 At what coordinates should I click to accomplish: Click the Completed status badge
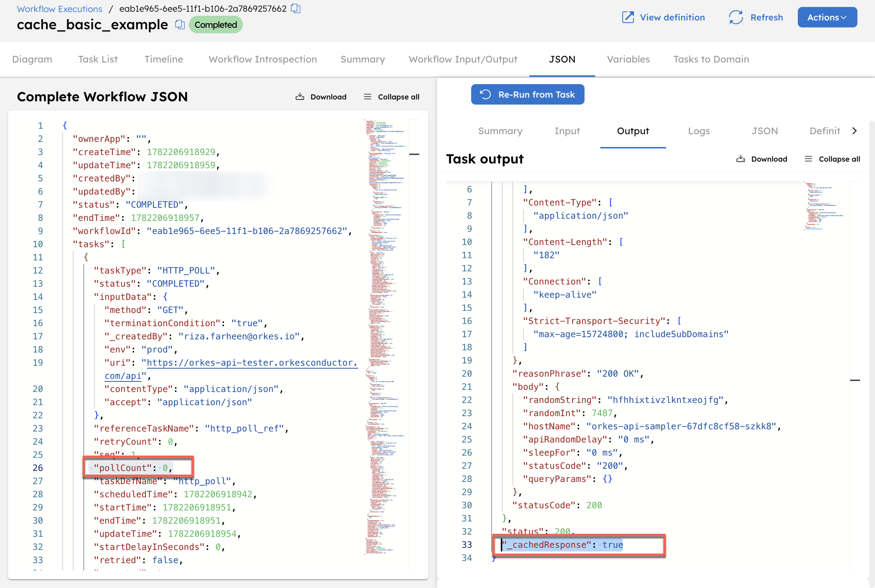(x=216, y=25)
